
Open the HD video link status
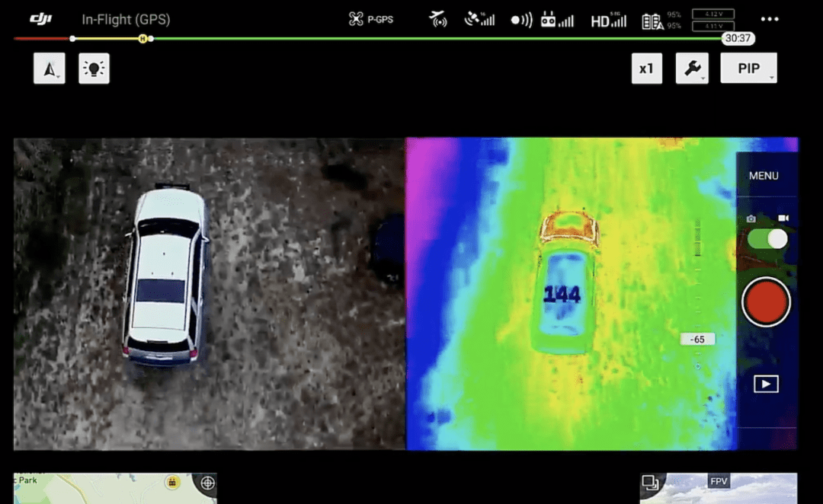point(607,19)
